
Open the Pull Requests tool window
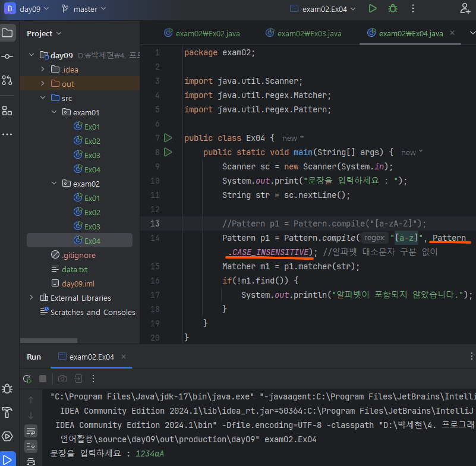[7, 80]
